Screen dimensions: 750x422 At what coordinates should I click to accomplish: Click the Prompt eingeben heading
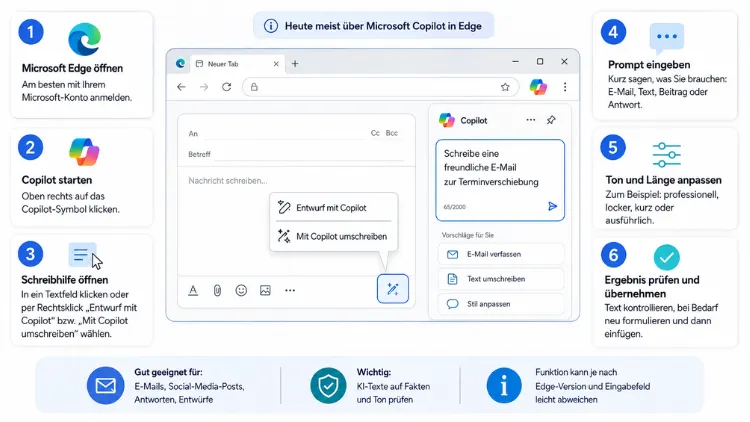click(649, 65)
